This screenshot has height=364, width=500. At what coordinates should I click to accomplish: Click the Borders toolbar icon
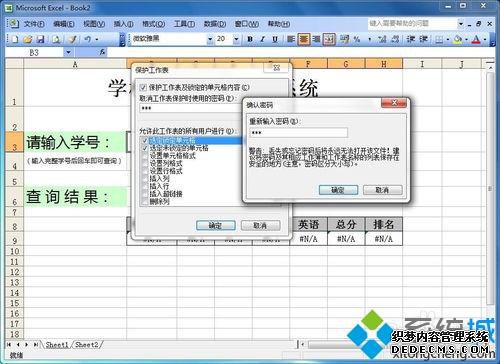[439, 40]
